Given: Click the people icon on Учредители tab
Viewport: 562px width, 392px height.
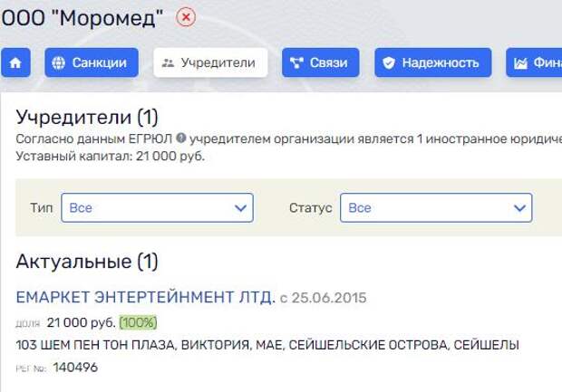Looking at the screenshot, I should [x=168, y=63].
